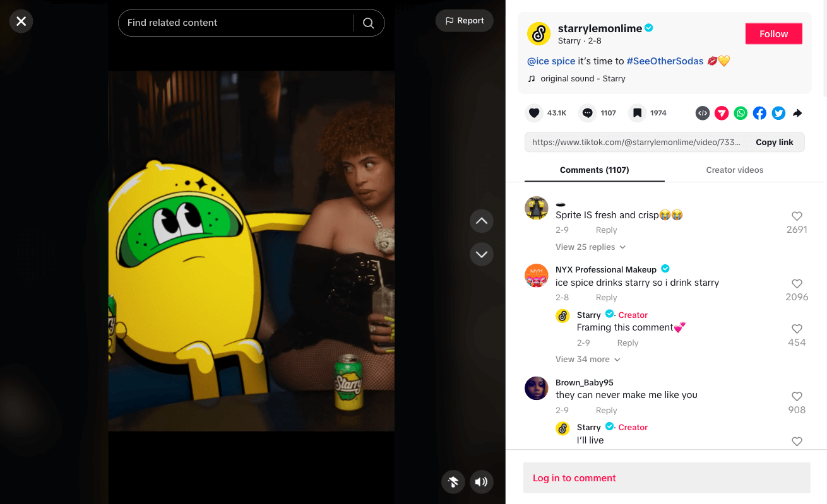Open the #SeeOtherSodas hashtag
Screen dimensions: 827x504
coord(665,61)
